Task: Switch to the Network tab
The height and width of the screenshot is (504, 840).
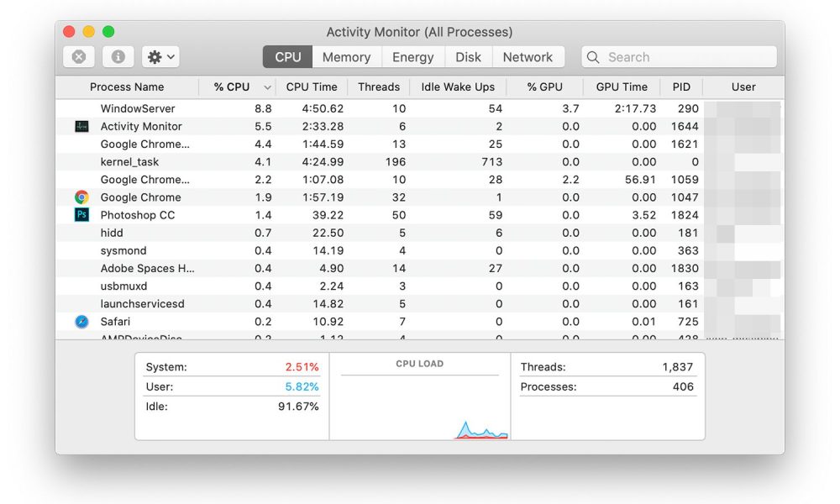Action: click(x=528, y=57)
